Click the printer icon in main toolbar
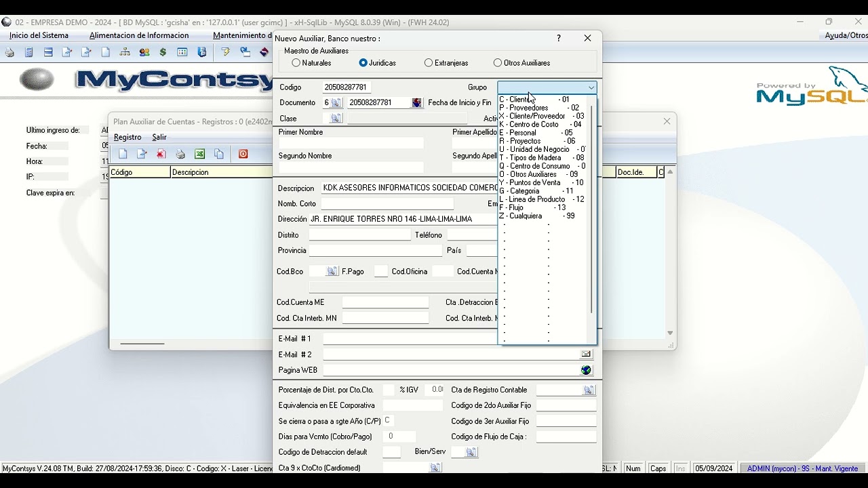This screenshot has height=488, width=868. [x=9, y=52]
